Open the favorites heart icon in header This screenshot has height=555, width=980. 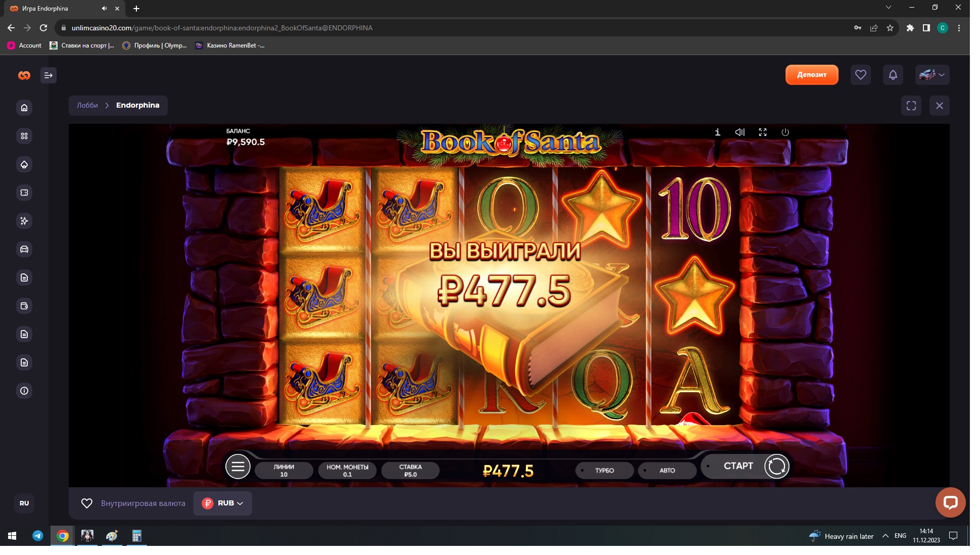click(x=860, y=75)
